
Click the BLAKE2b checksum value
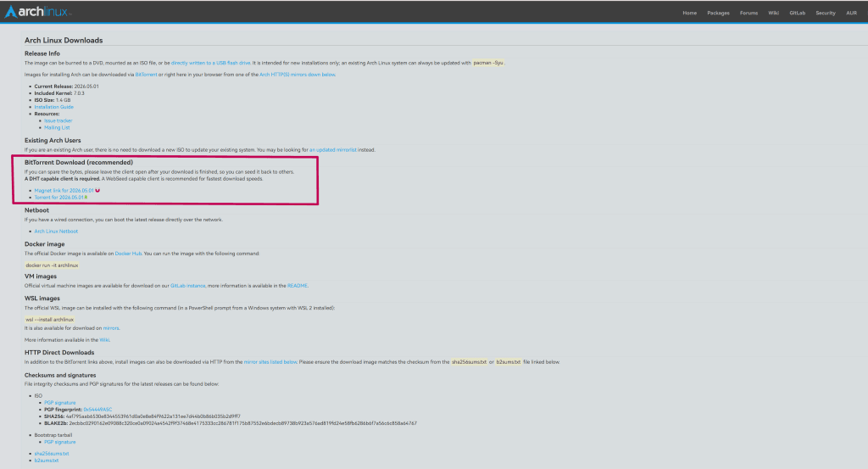(x=243, y=423)
